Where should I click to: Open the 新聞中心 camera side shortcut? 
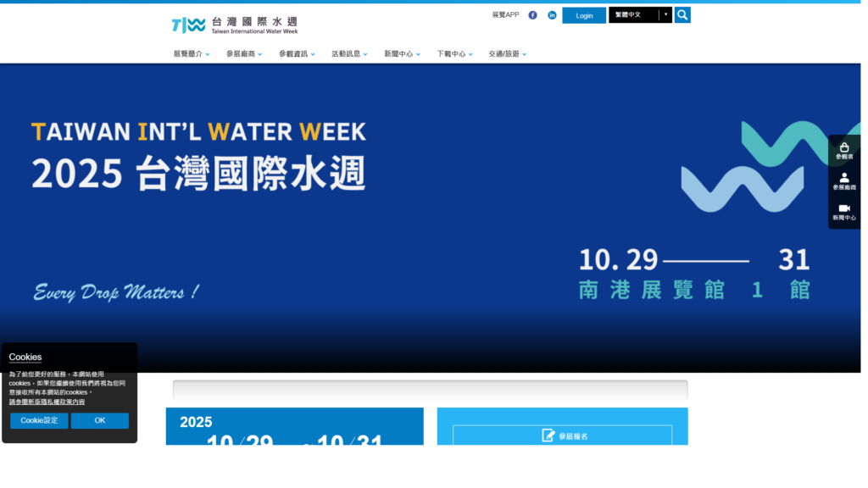[844, 213]
